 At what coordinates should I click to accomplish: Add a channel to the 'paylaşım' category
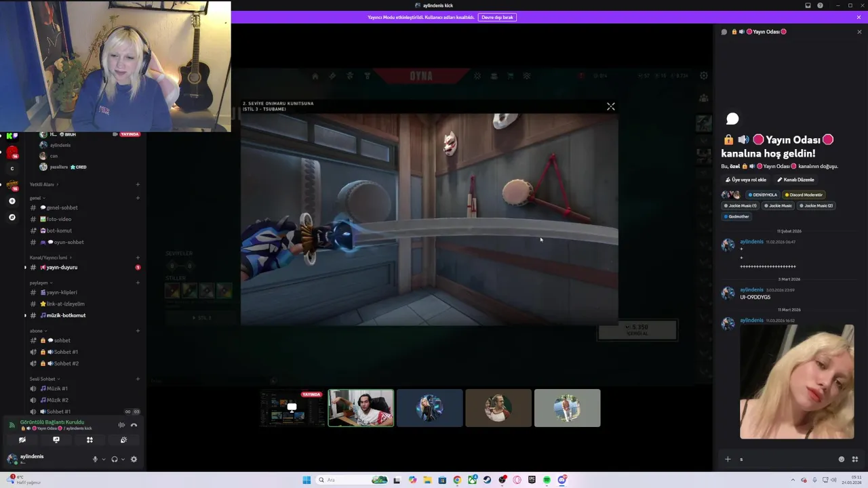click(x=138, y=283)
